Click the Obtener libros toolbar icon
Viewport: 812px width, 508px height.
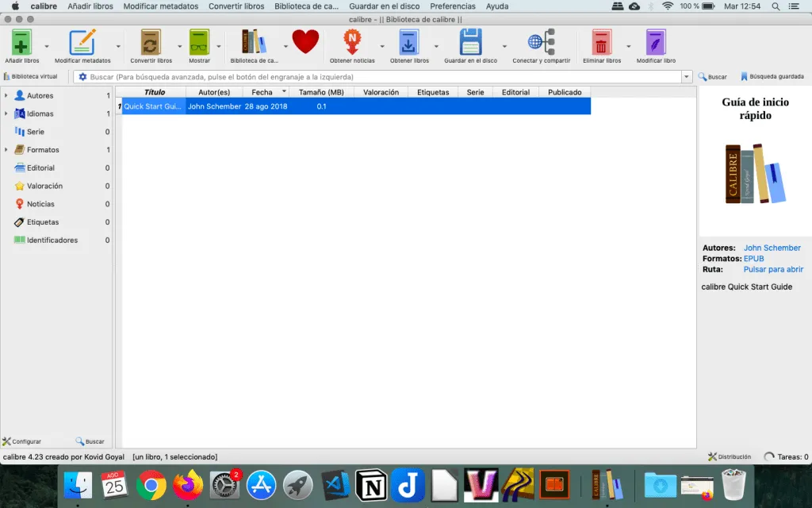[x=408, y=43]
